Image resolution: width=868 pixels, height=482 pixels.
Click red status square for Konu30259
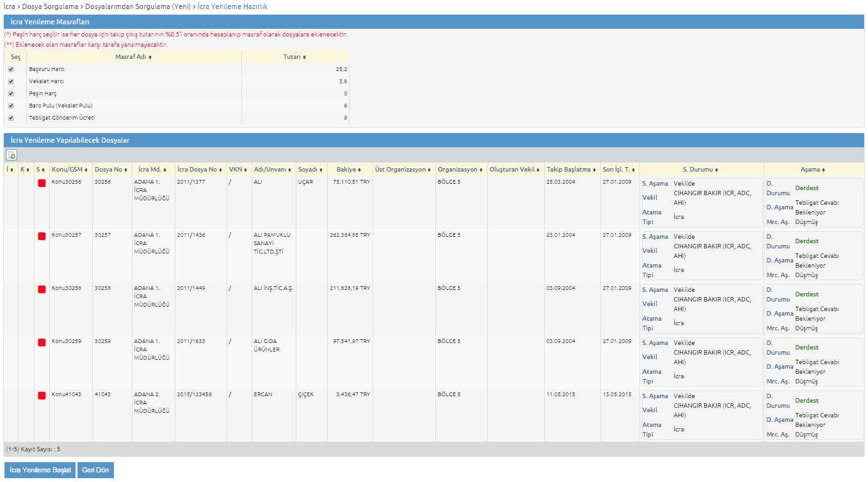point(42,342)
